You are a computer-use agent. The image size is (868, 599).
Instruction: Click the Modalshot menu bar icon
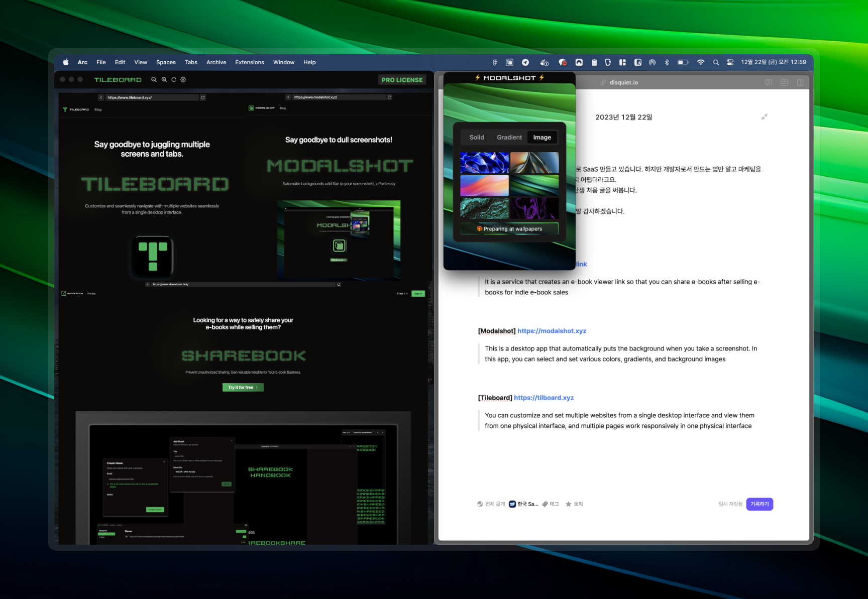coord(509,62)
